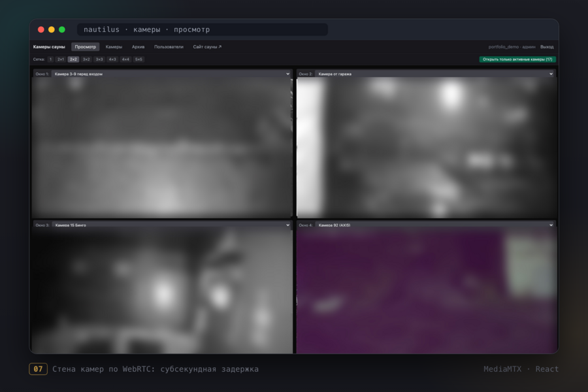The width and height of the screenshot is (588, 392).
Task: Open camera dropdown for Окно 2
Action: point(434,74)
